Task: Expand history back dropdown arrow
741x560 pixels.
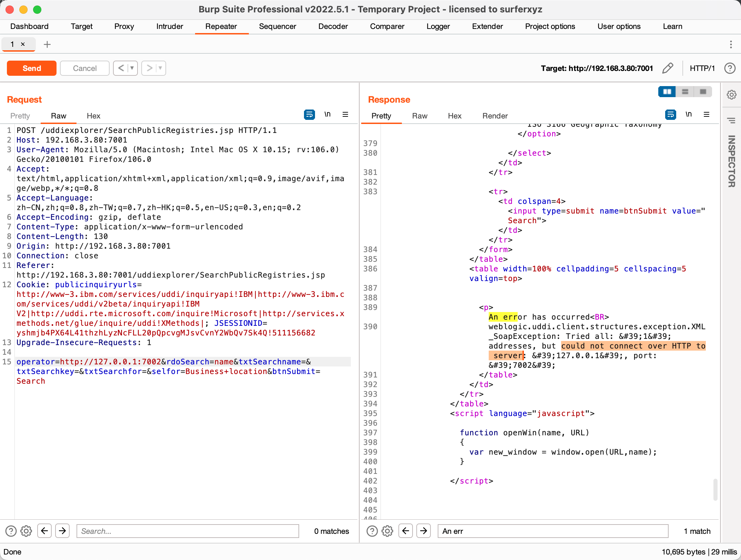Action: (x=132, y=68)
